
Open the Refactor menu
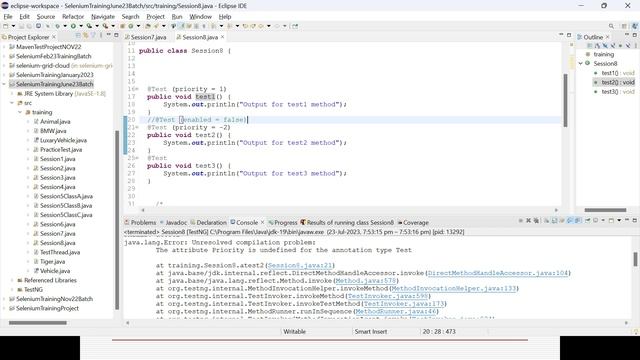tap(73, 16)
